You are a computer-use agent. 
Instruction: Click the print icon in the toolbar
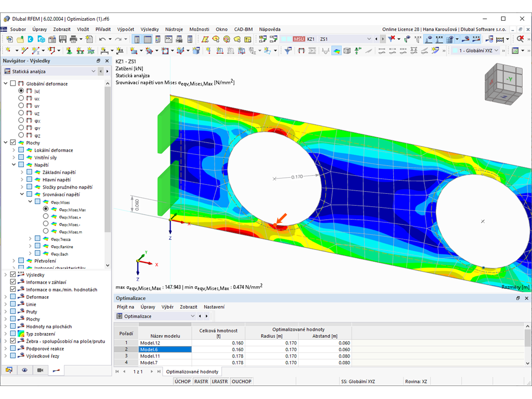tap(73, 39)
